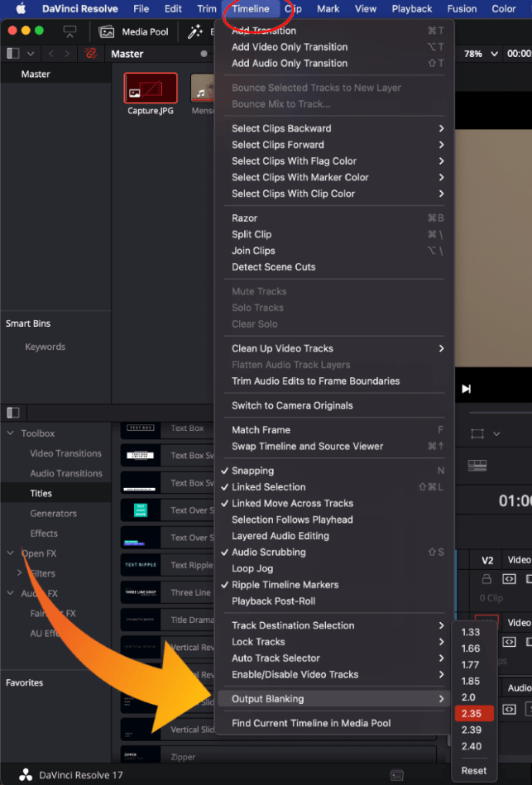The width and height of the screenshot is (532, 785).
Task: Go forward with the right navigation arrow
Action: click(x=67, y=54)
